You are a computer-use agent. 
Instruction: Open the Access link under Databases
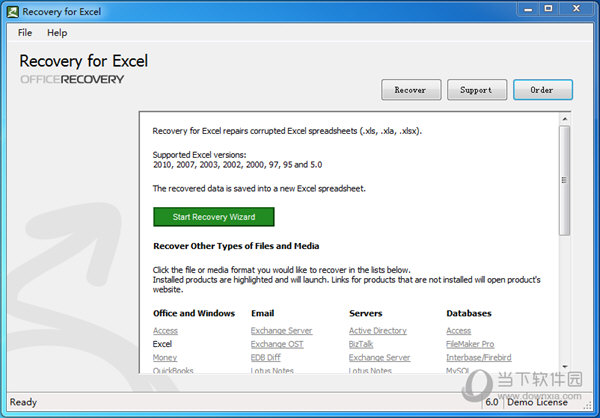[458, 331]
